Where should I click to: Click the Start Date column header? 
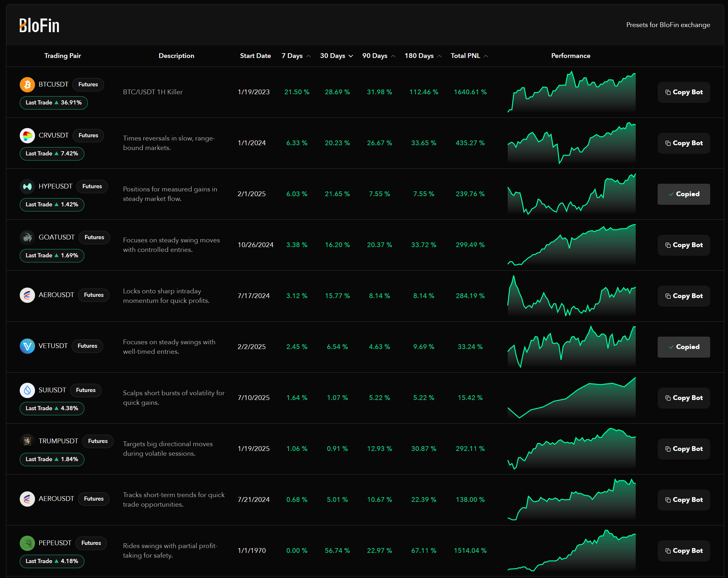pyautogui.click(x=255, y=56)
